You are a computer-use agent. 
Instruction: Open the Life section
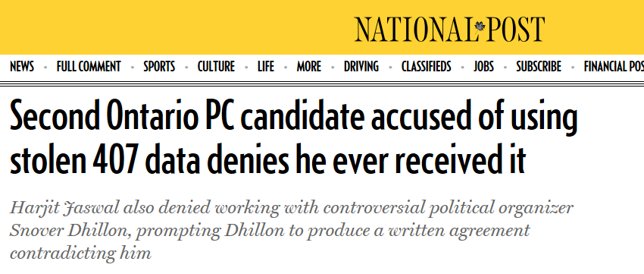(x=266, y=67)
